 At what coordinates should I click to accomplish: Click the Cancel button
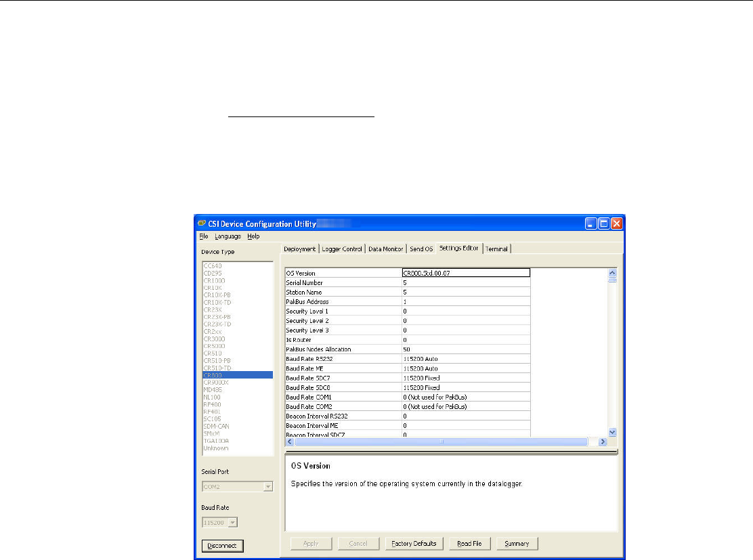click(358, 544)
